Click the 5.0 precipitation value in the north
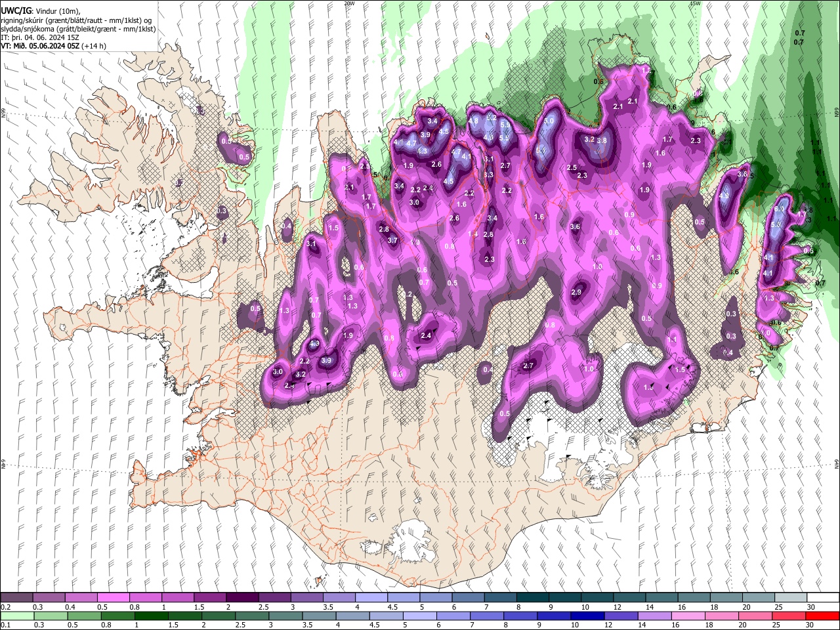 tap(549, 121)
